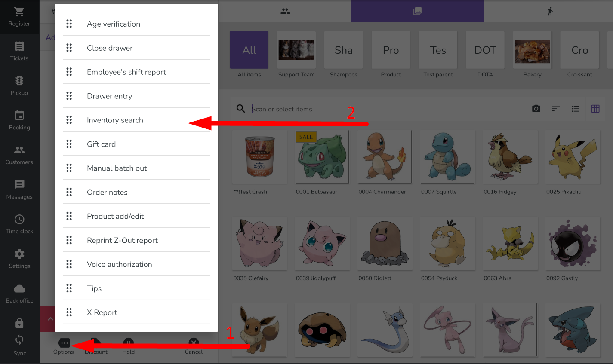Add 0001 Bulbasaur item
The width and height of the screenshot is (613, 364).
point(322,163)
